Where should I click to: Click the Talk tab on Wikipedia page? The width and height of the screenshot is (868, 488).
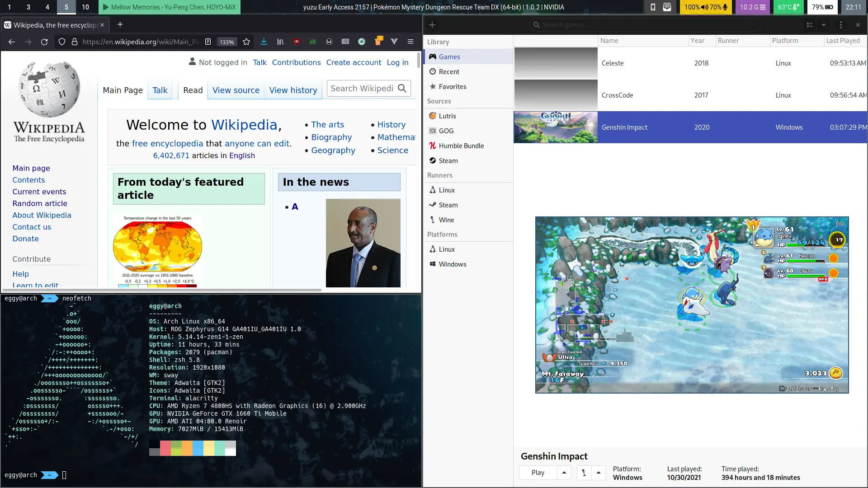tap(160, 90)
